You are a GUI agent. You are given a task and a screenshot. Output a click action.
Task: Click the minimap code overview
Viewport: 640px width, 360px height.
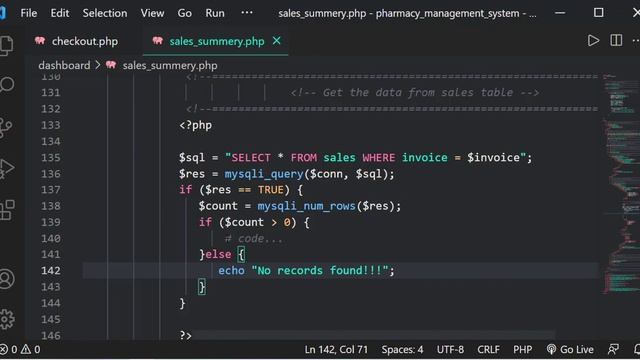(621, 184)
